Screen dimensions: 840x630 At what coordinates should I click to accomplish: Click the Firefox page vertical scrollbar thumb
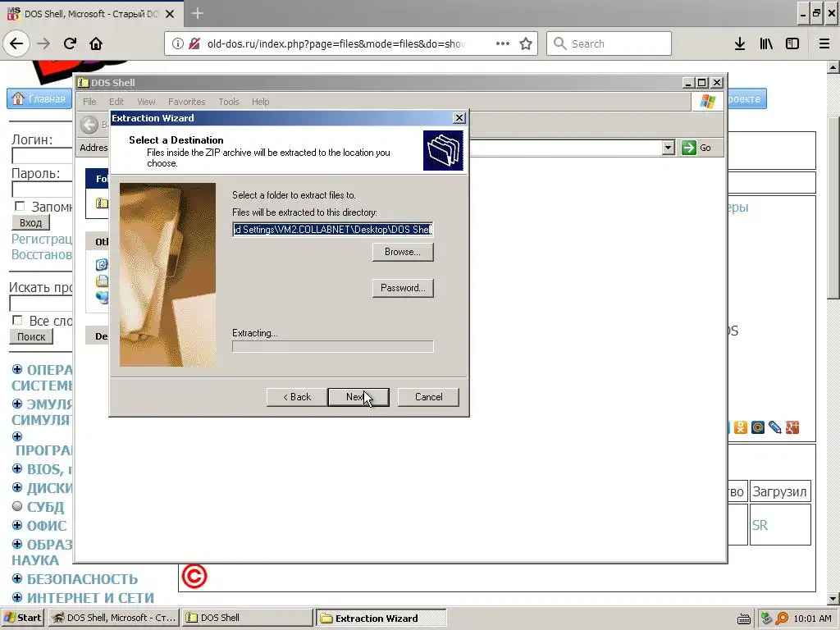coord(833,208)
